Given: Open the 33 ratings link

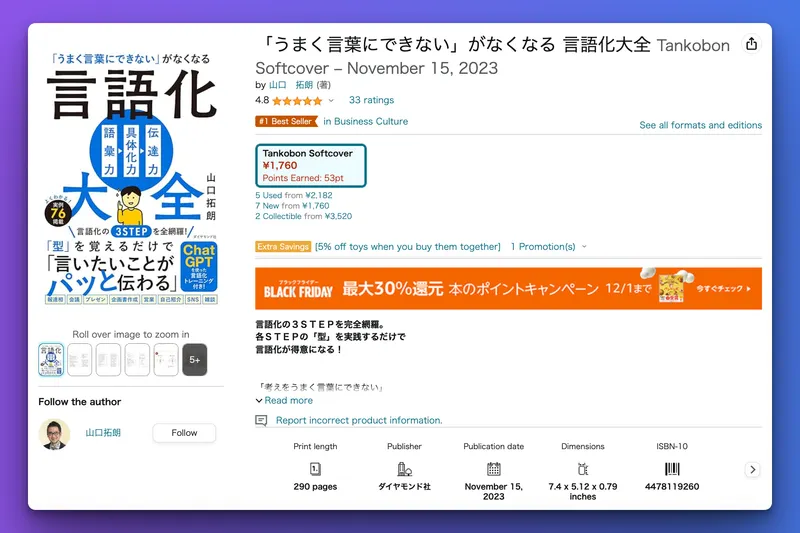Looking at the screenshot, I should tap(371, 100).
